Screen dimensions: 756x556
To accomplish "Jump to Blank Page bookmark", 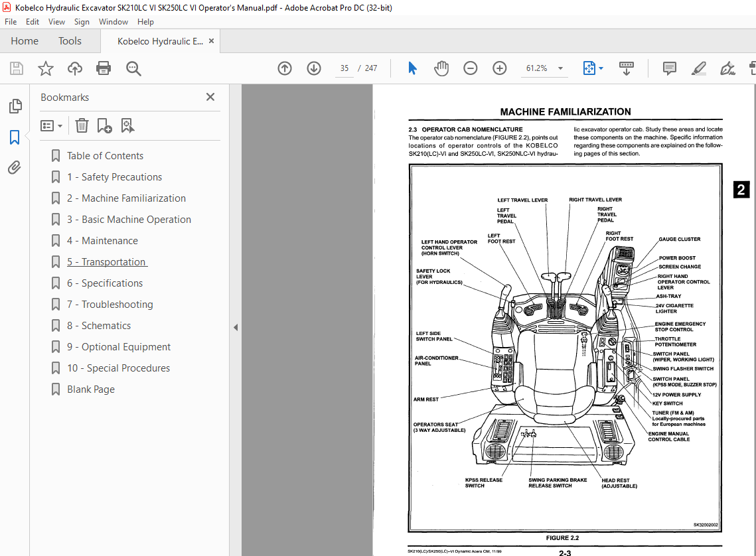I will pyautogui.click(x=91, y=389).
